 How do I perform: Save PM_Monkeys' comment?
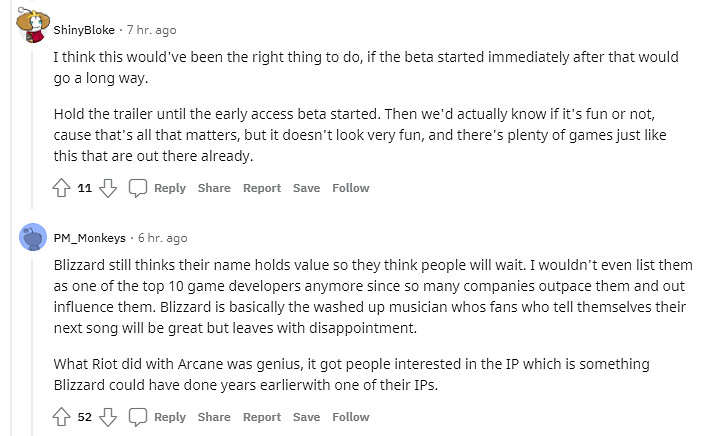coord(306,417)
